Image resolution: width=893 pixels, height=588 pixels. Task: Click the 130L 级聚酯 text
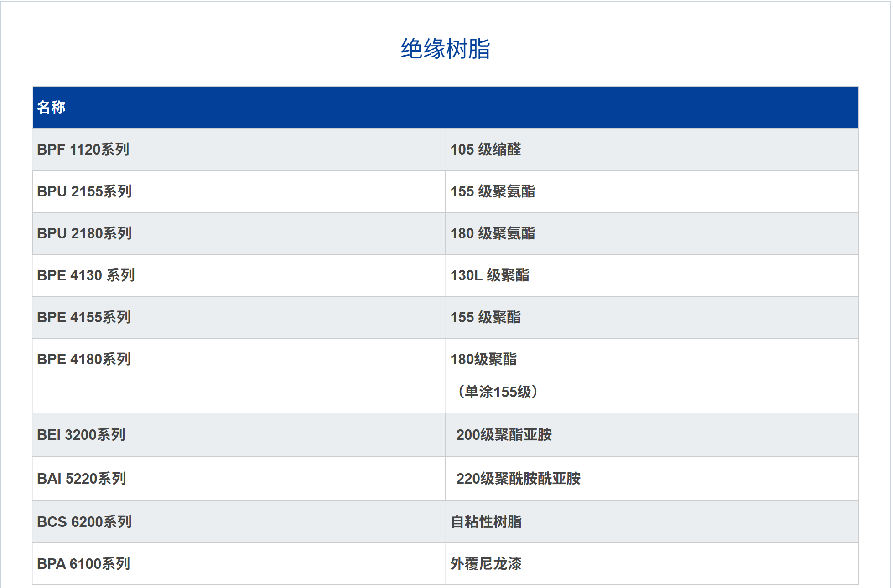pyautogui.click(x=490, y=275)
